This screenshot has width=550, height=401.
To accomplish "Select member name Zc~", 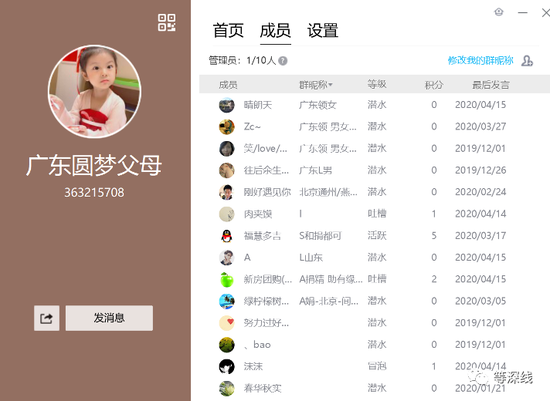I will pos(252,127).
